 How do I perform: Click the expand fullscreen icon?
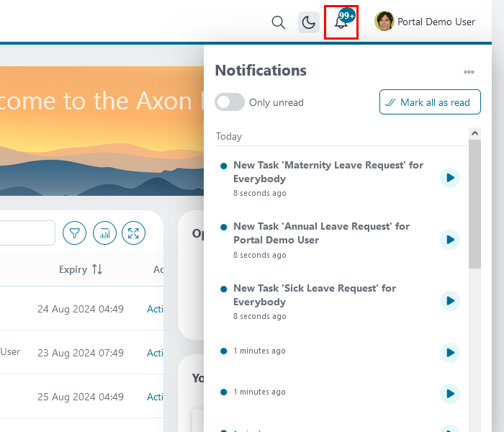tap(133, 233)
